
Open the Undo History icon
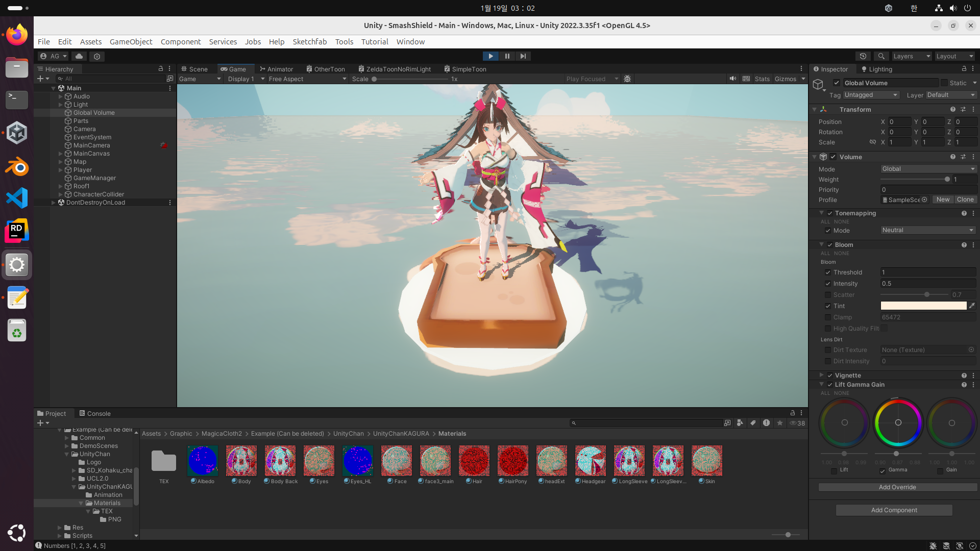pos(863,56)
